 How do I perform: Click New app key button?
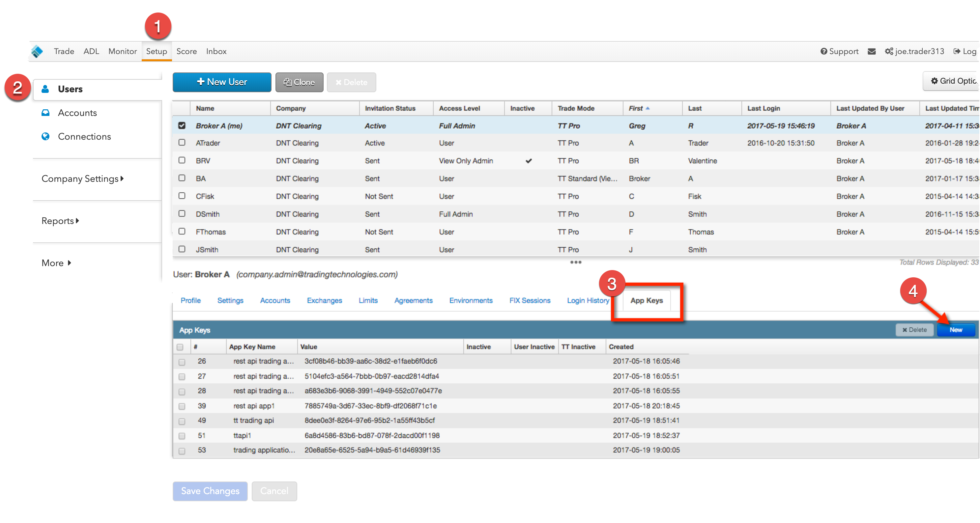tap(956, 330)
